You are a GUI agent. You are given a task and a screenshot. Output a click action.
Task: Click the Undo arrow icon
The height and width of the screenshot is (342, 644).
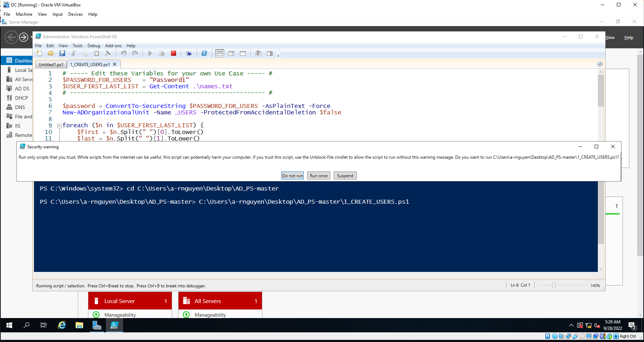123,54
